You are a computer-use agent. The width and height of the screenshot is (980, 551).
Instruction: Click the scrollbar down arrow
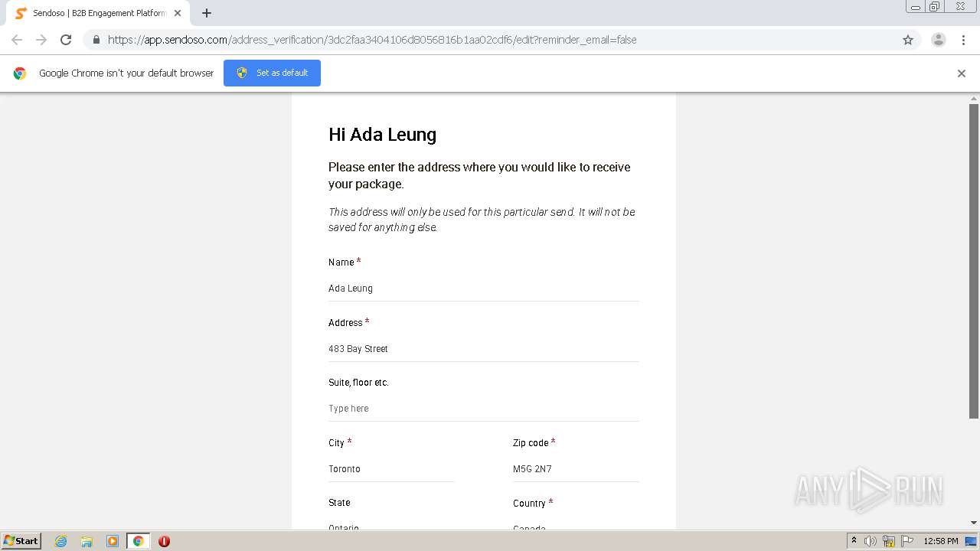tap(974, 523)
